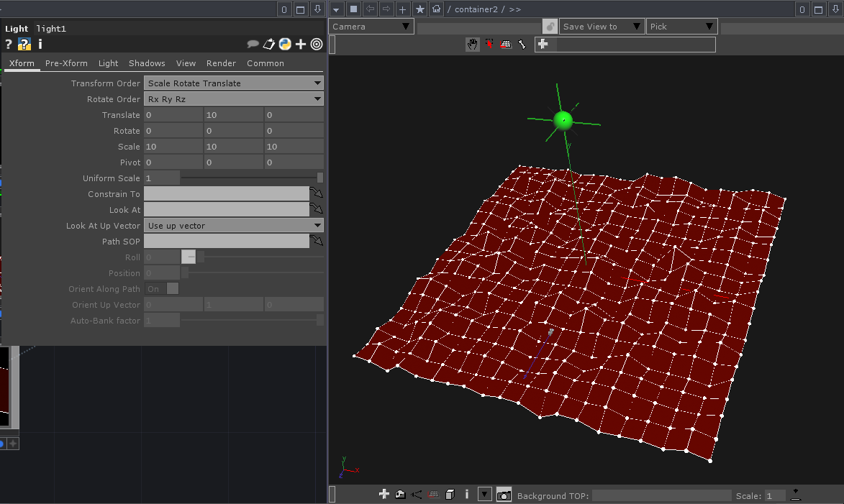
Task: Select the hand navigation tool in viewer
Action: 473,45
